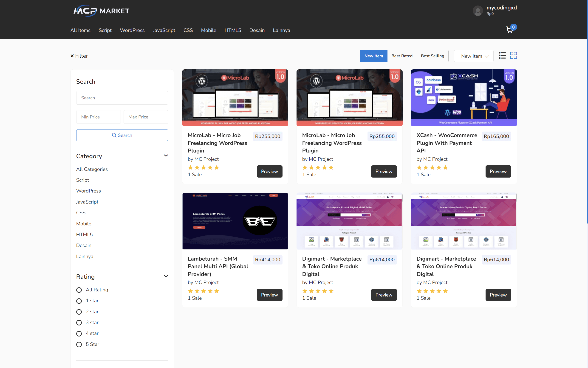Filter by Lainnya category in sidebar

coord(85,256)
